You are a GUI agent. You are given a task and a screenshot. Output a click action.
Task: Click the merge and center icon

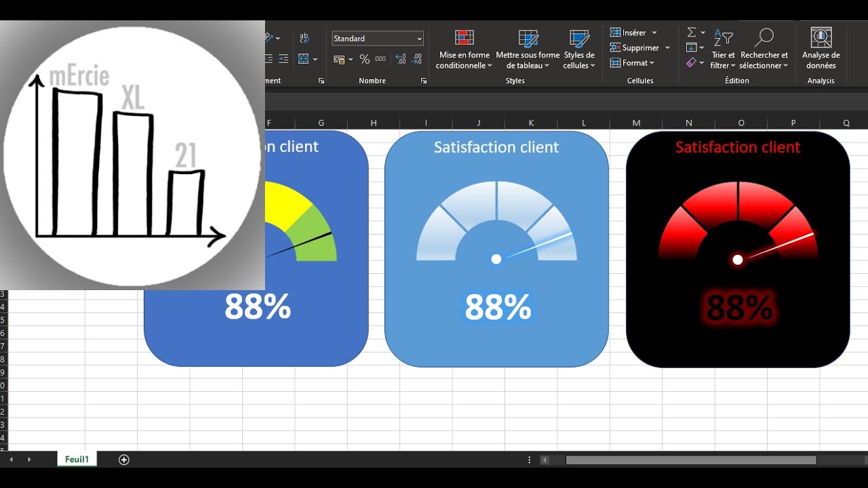pyautogui.click(x=304, y=59)
